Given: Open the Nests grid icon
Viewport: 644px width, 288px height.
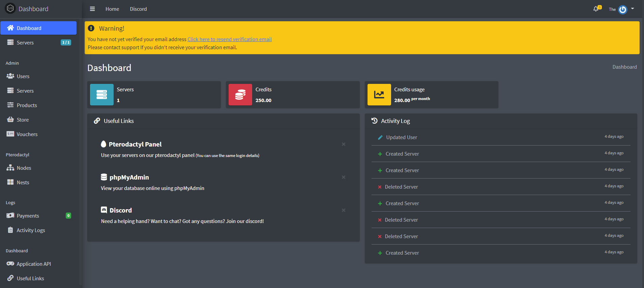Looking at the screenshot, I should point(10,182).
